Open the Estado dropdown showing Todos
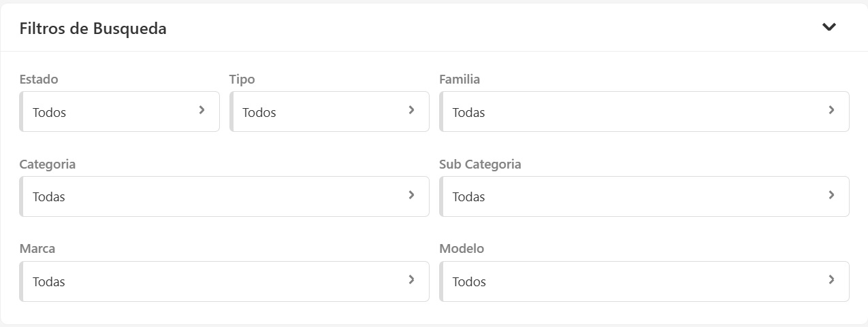The width and height of the screenshot is (868, 327). point(109,112)
